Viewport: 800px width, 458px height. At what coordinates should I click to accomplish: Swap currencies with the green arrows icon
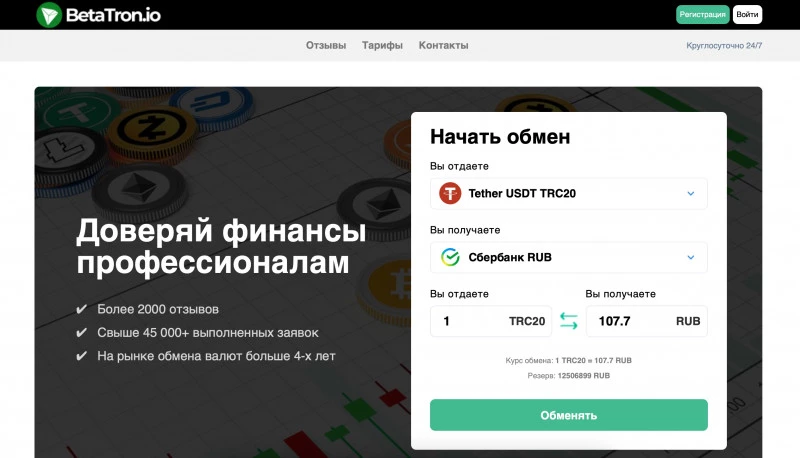pyautogui.click(x=568, y=321)
